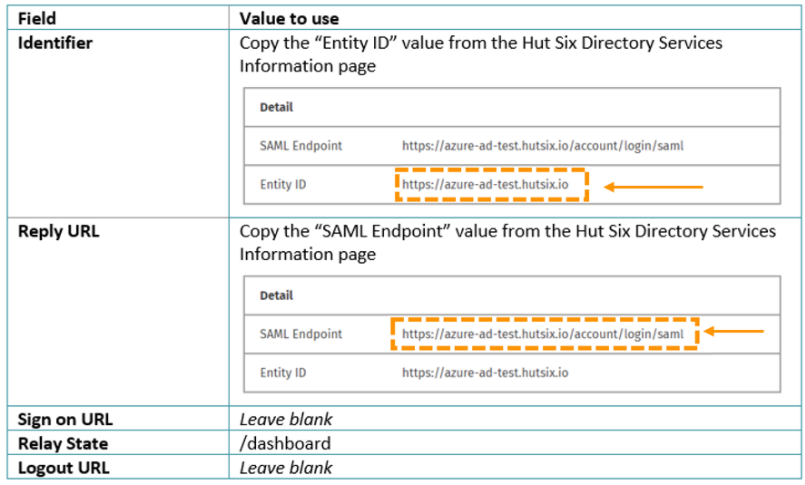The image size is (805, 485).
Task: Click the Entity ID URL in the Reply URL row
Action: tap(485, 373)
